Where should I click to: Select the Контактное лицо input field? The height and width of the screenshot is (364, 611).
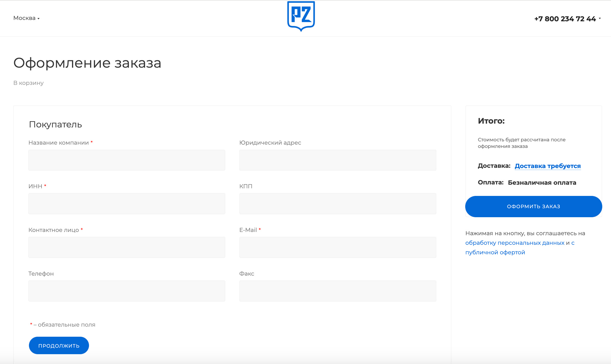(127, 247)
